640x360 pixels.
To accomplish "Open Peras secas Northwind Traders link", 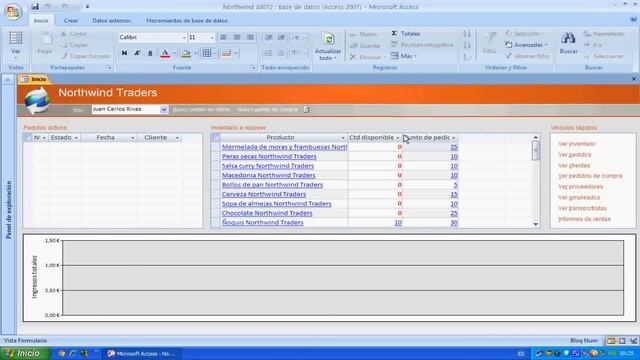I will (x=269, y=156).
